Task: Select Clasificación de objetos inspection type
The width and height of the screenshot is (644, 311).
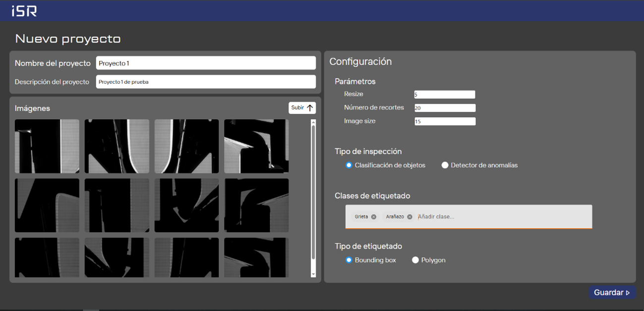Action: [349, 165]
